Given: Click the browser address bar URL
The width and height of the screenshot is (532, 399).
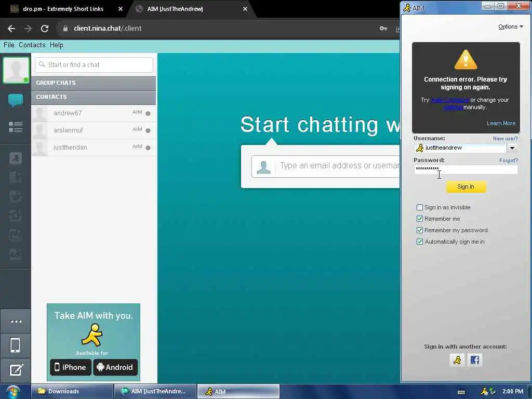Looking at the screenshot, I should 108,29.
